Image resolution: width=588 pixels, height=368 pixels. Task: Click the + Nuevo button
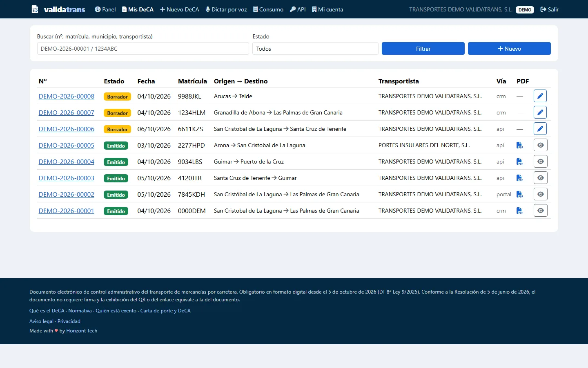tap(509, 49)
